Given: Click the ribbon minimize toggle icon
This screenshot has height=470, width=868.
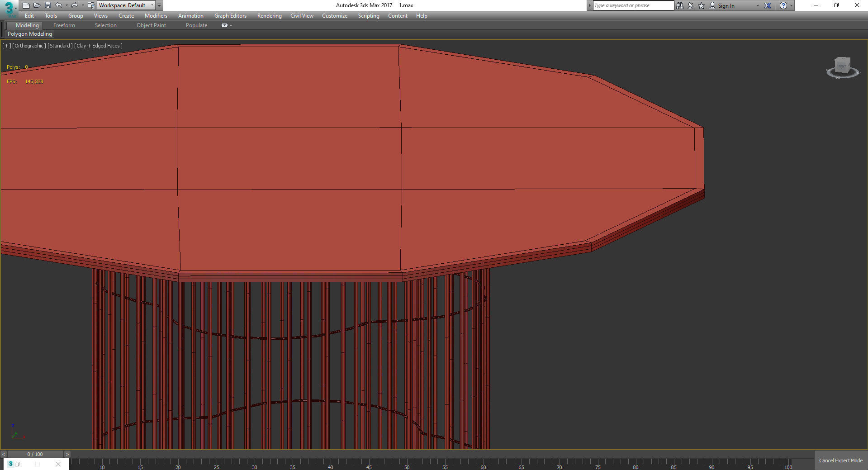Looking at the screenshot, I should (x=224, y=25).
